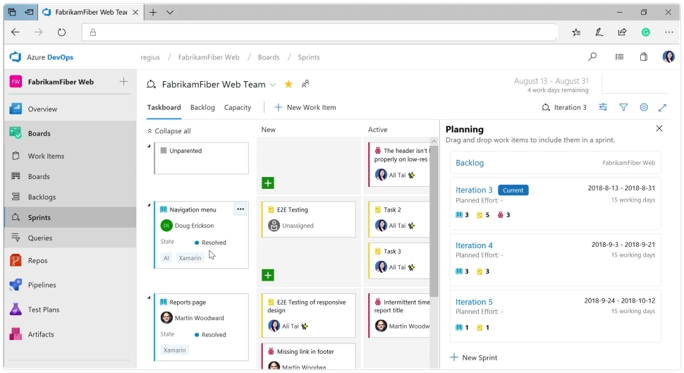Switch to the Taskboard tab
Image resolution: width=684 pixels, height=373 pixels.
click(x=164, y=107)
